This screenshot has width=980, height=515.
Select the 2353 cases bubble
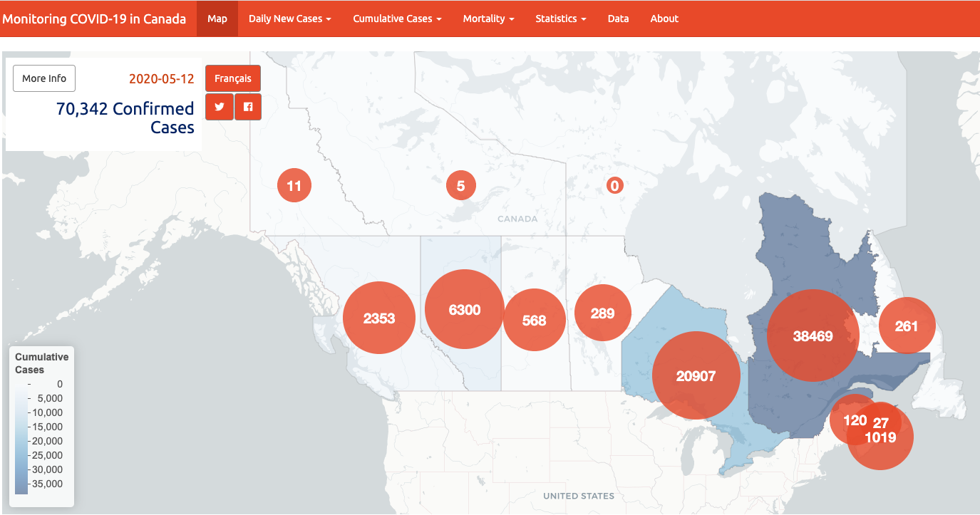coord(379,318)
